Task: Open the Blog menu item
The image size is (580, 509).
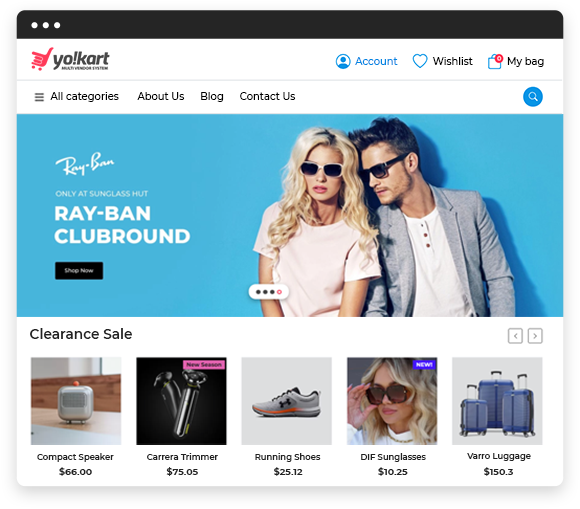Action: point(212,97)
